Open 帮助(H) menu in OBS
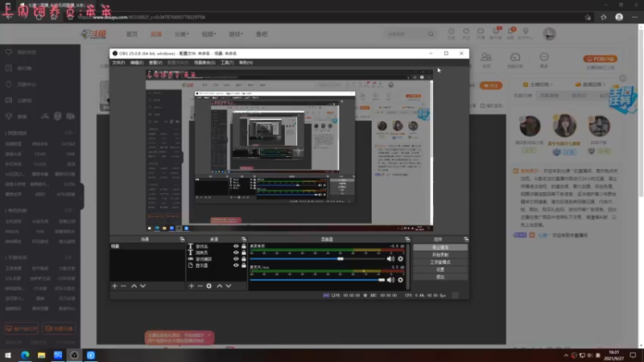The height and width of the screenshot is (362, 644). coord(246,63)
